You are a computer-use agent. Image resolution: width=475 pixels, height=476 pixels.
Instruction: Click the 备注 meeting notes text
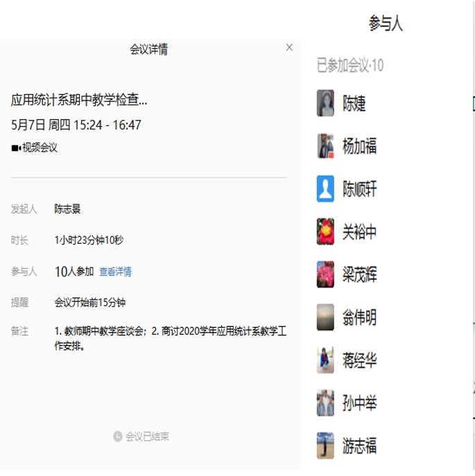170,338
